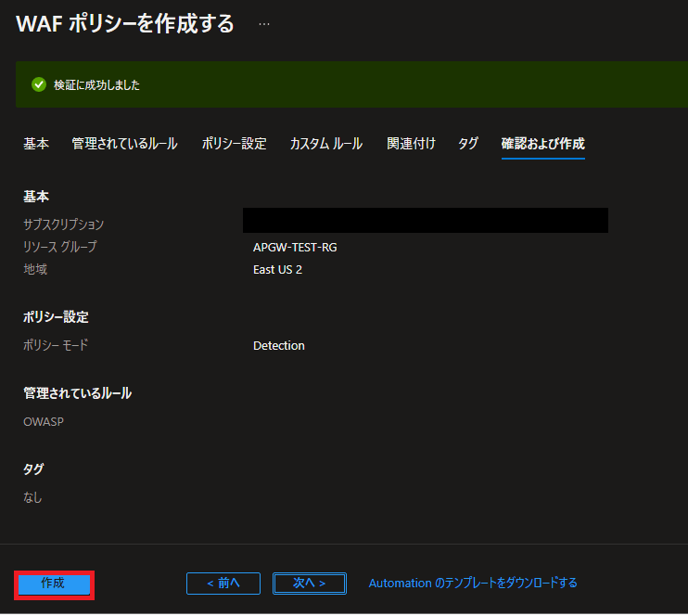Select the ポリシー設定 tab

coord(234,144)
